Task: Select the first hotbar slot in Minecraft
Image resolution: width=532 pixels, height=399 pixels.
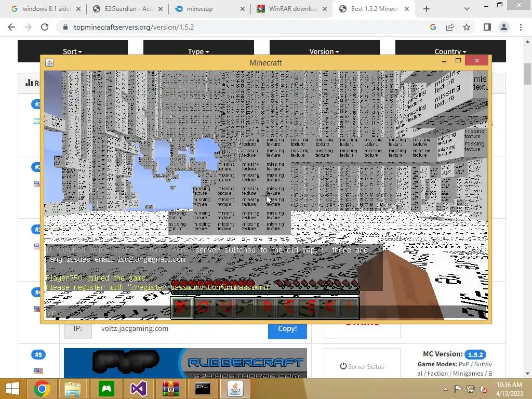Action: 182,308
